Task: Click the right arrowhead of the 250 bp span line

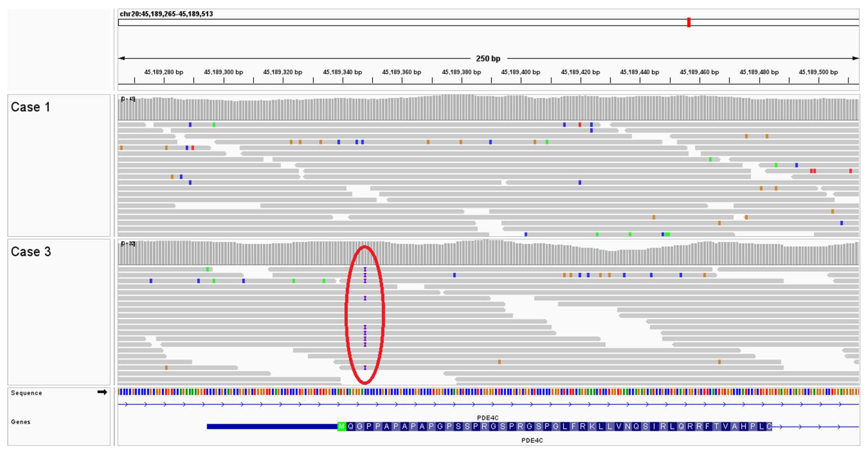Action: click(x=855, y=58)
